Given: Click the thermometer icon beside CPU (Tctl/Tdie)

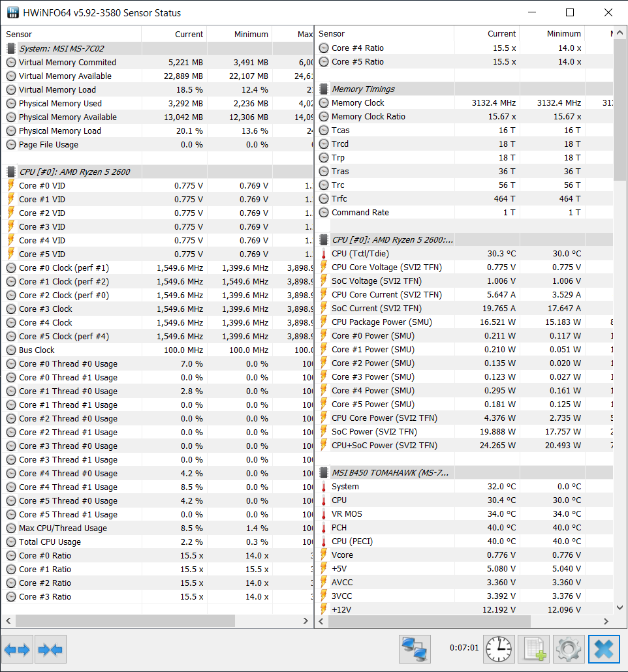Looking at the screenshot, I should click(324, 254).
